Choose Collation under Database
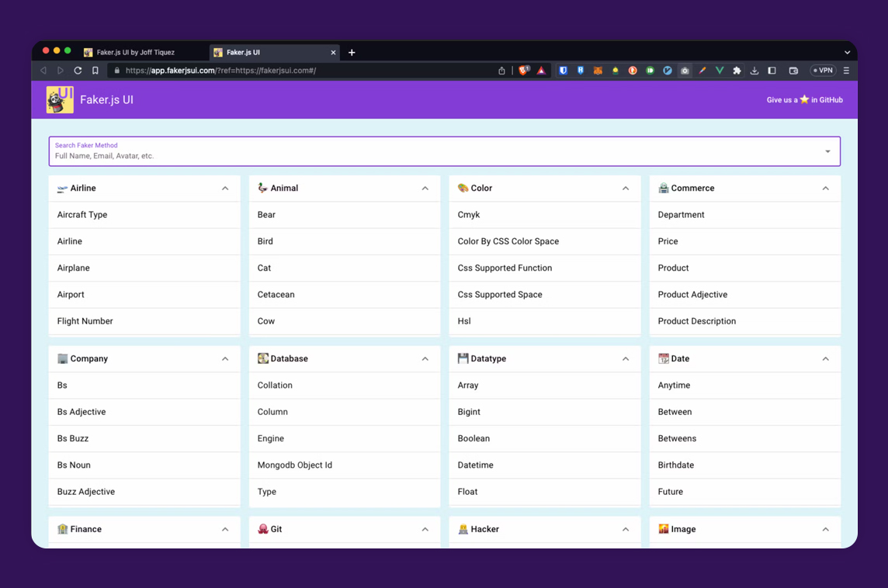The height and width of the screenshot is (588, 888). point(345,385)
